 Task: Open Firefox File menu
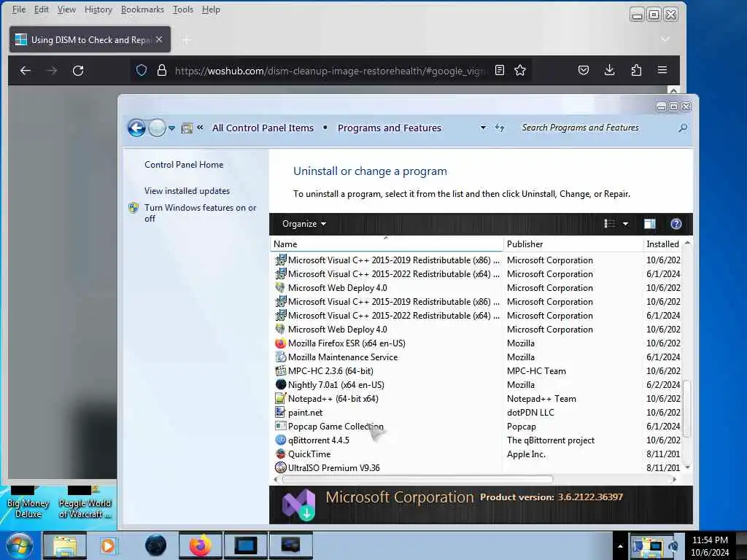click(x=18, y=9)
